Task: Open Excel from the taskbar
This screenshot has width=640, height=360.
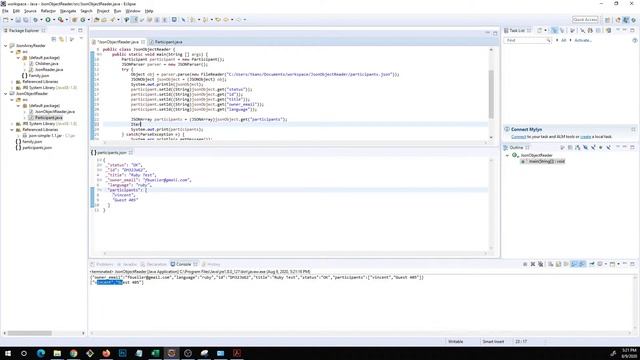Action: pyautogui.click(x=155, y=353)
